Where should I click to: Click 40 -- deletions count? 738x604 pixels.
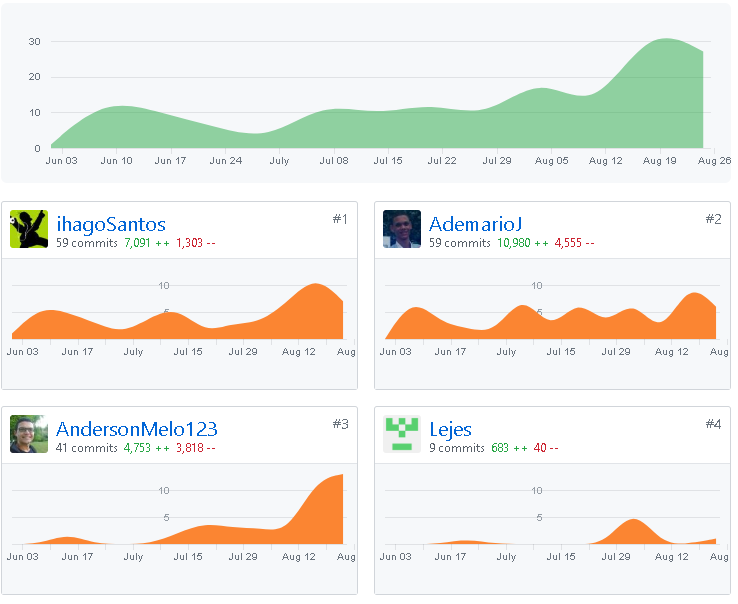coord(546,448)
